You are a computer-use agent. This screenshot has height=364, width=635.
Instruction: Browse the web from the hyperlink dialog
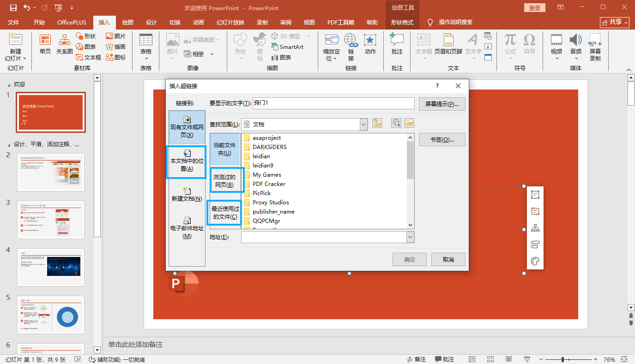tap(396, 123)
